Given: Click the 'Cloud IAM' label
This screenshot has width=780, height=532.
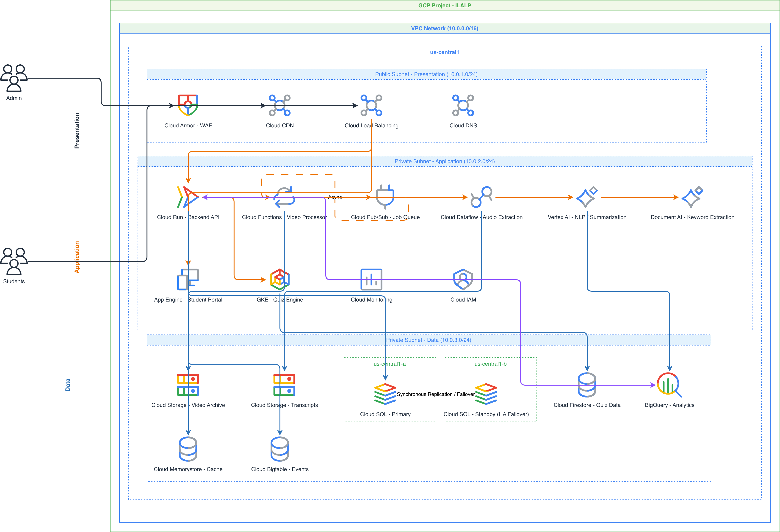Looking at the screenshot, I should point(463,299).
